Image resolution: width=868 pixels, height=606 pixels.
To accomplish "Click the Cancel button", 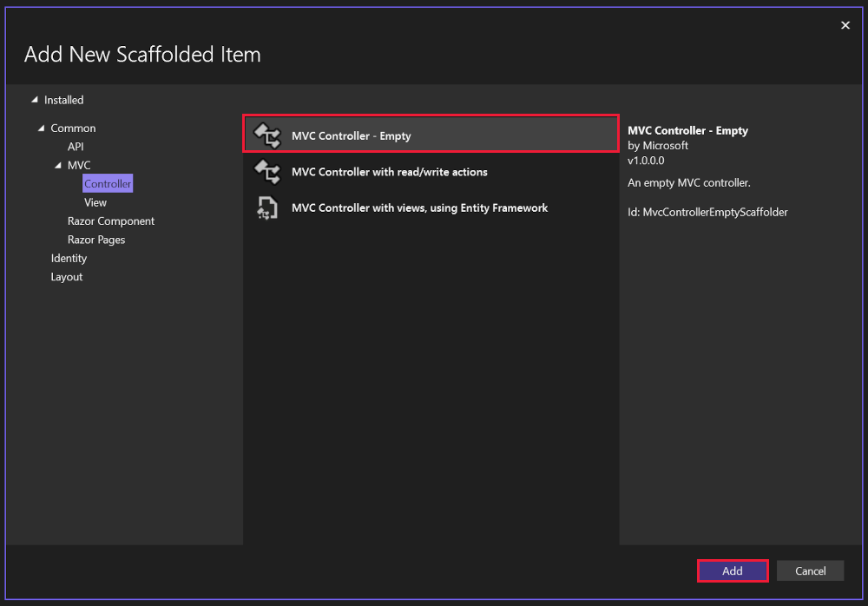I will click(x=810, y=570).
